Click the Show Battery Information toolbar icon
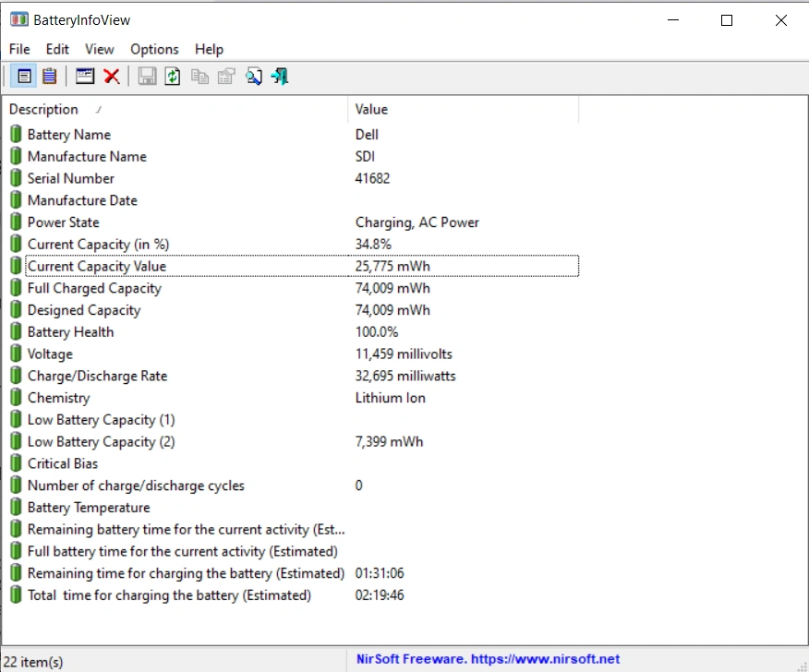Screen dimensions: 809x672 coord(24,77)
